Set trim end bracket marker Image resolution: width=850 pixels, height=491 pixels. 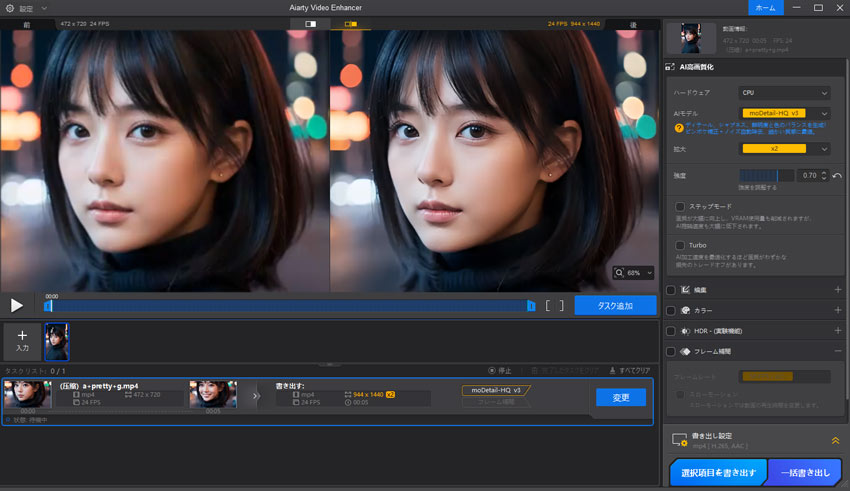click(562, 306)
